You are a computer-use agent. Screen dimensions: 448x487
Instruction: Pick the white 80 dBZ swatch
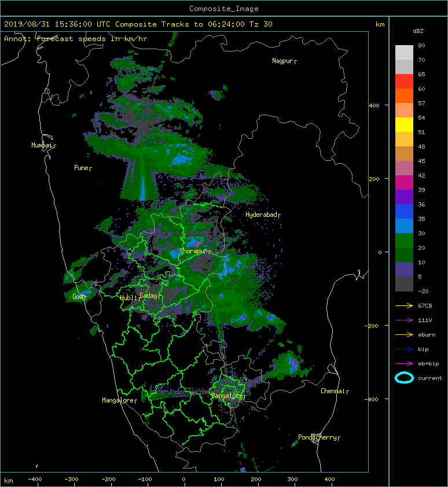(404, 52)
